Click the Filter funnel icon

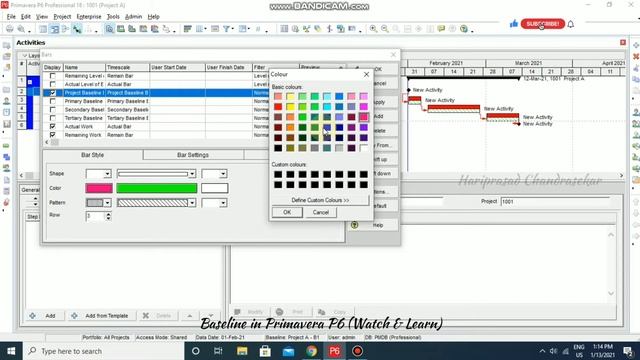click(227, 29)
